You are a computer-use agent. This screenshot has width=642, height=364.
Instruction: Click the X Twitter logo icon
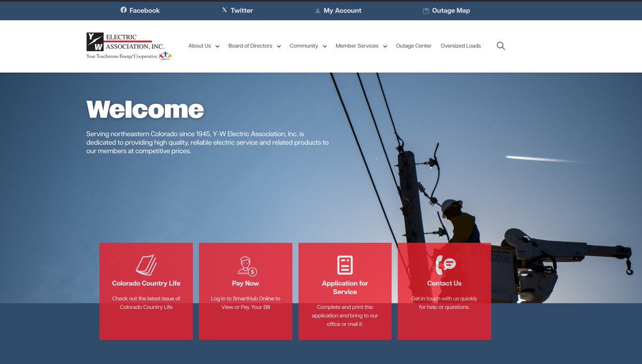click(225, 10)
